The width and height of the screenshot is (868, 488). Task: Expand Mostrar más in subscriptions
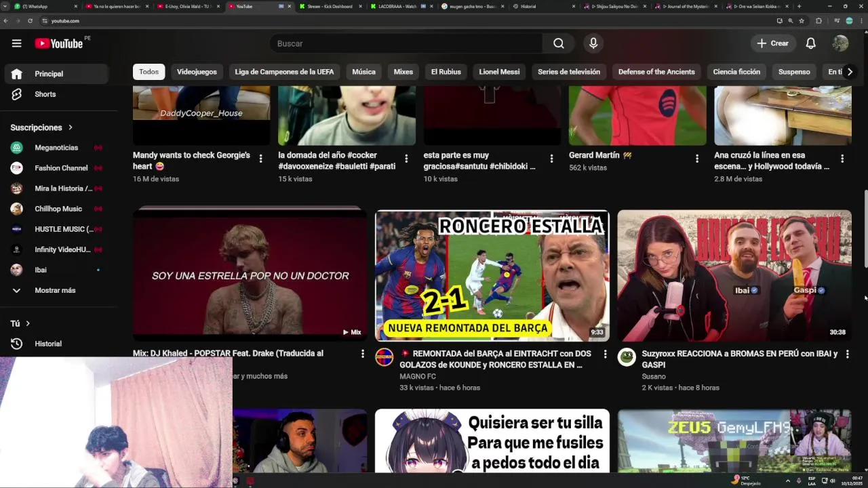(x=56, y=290)
